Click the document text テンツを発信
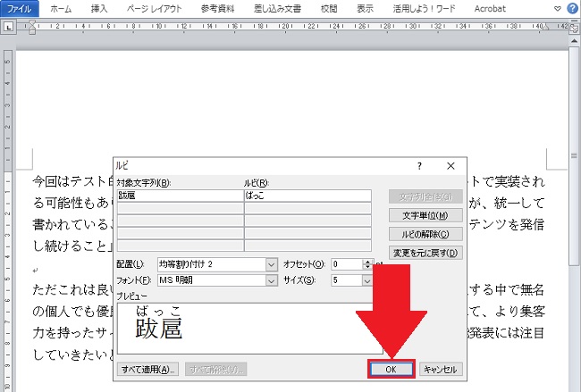This screenshot has height=392, width=581. click(507, 224)
